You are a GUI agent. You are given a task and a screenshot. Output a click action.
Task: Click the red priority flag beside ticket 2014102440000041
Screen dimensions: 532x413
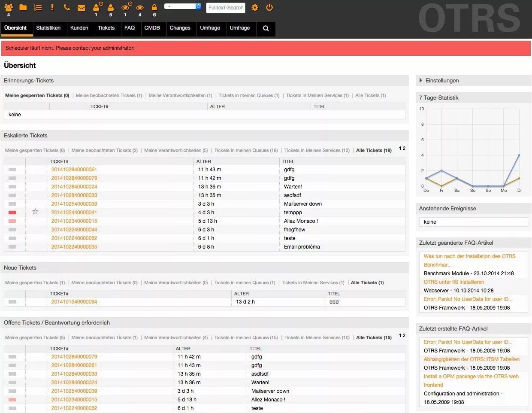click(12, 213)
